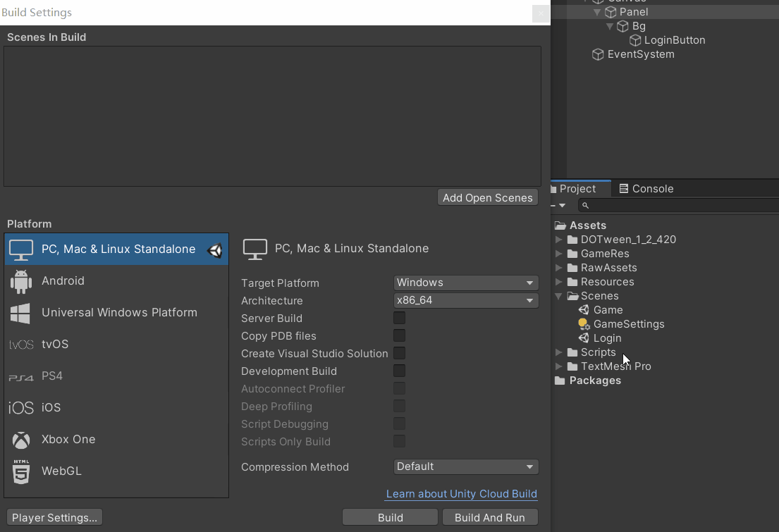779x532 pixels.
Task: Collapse the Bg hierarchy arrow
Action: 610,26
